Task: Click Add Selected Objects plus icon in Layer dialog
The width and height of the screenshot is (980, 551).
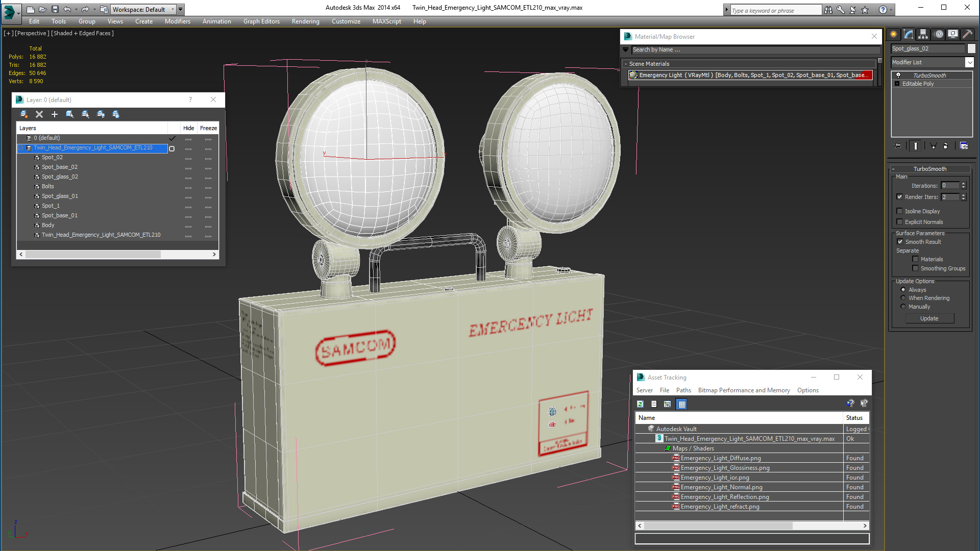Action: point(55,114)
